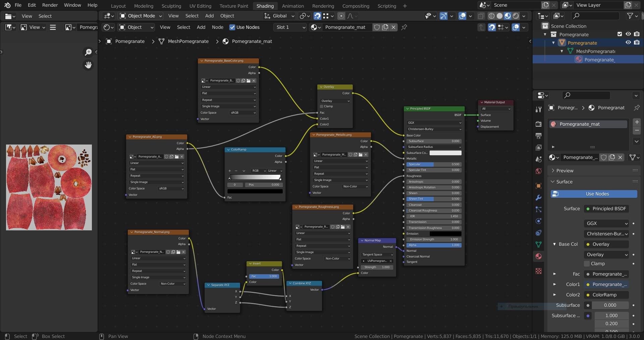Click the zoom magnifier icon in image editor
The width and height of the screenshot is (644, 340).
88,52
